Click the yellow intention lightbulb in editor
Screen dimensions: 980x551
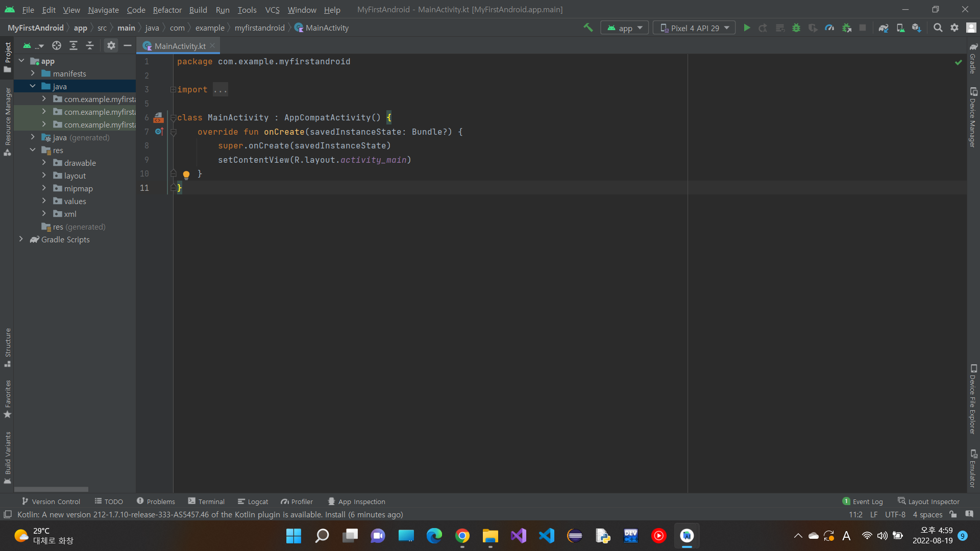pos(186,175)
